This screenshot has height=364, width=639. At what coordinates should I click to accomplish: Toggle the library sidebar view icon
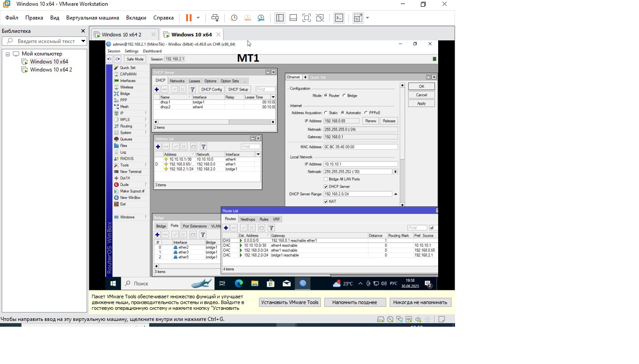280,18
